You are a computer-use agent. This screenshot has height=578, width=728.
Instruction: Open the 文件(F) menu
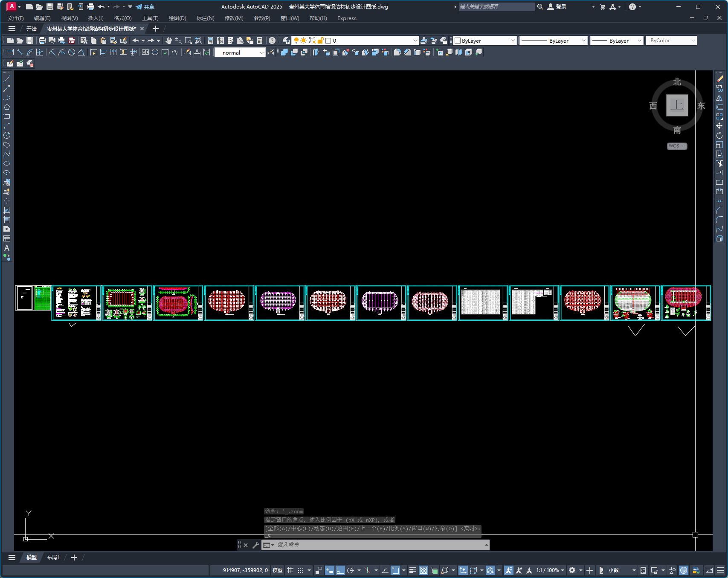(16, 18)
